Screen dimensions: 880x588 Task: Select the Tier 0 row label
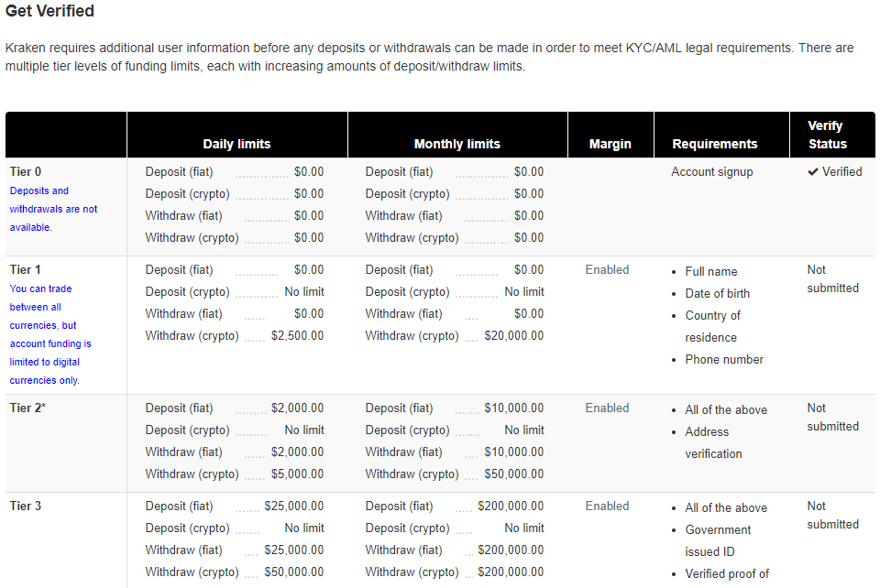[x=26, y=172]
